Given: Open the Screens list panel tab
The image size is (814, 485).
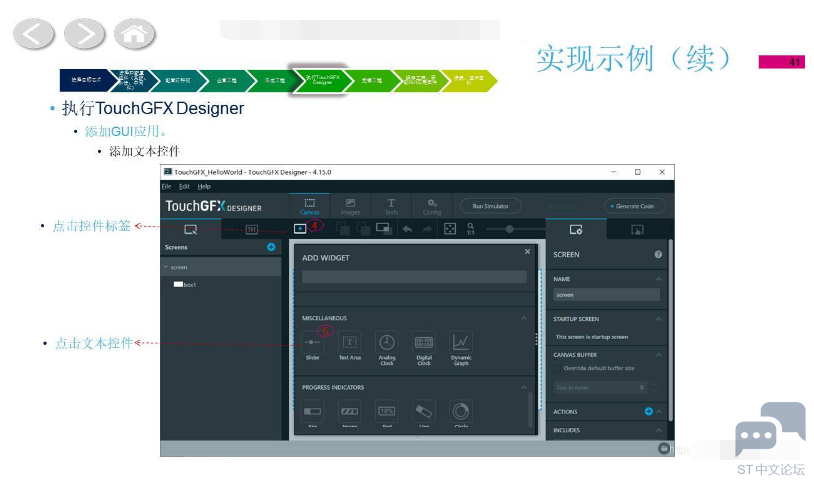Looking at the screenshot, I should tap(191, 229).
